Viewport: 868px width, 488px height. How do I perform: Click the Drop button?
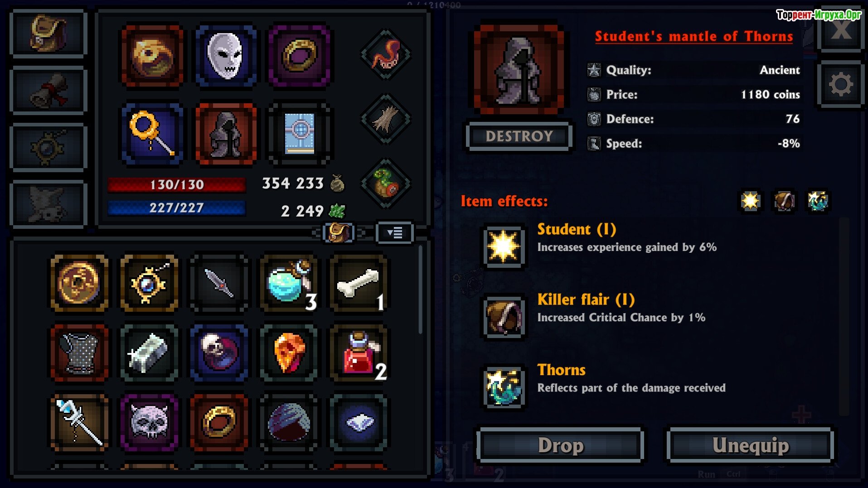tap(561, 445)
